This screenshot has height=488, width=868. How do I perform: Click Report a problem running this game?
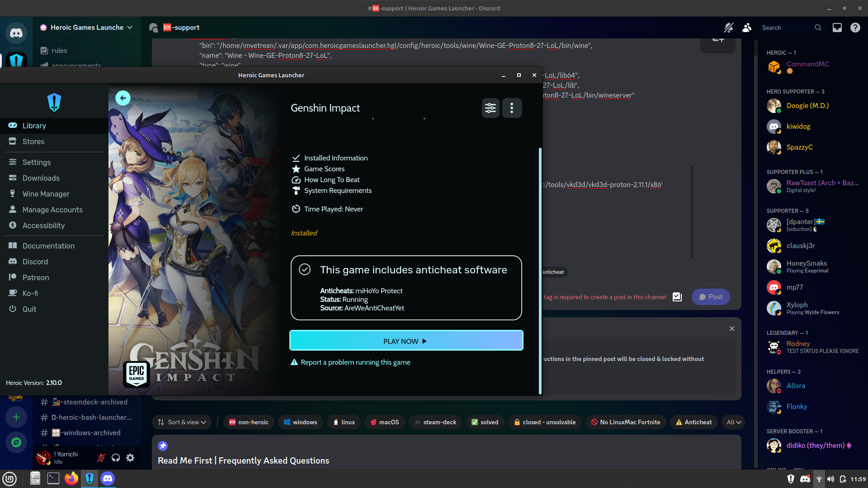tap(355, 362)
